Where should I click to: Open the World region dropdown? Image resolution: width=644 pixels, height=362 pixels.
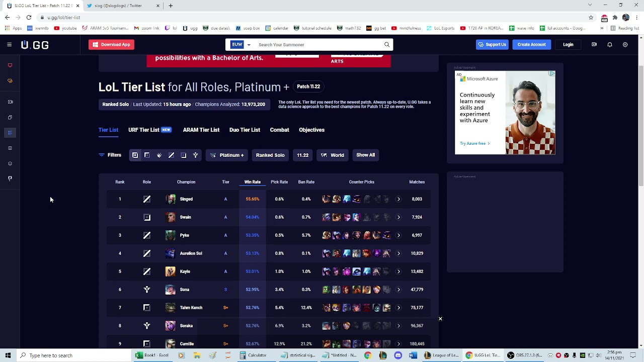click(333, 155)
